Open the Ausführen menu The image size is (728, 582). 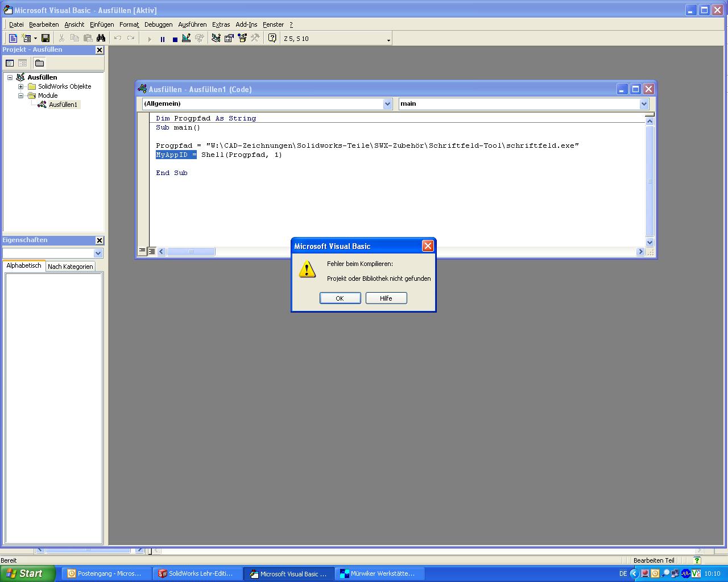pyautogui.click(x=192, y=24)
